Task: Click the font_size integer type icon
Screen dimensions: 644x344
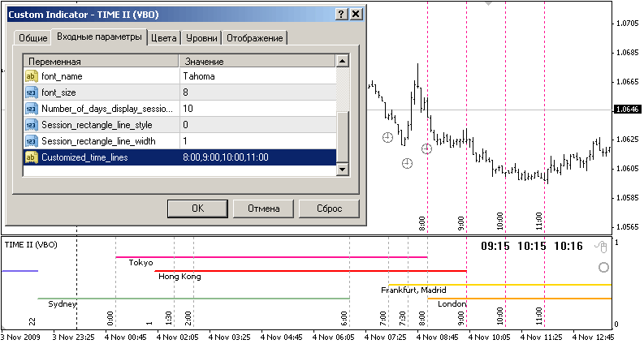Action: (32, 92)
